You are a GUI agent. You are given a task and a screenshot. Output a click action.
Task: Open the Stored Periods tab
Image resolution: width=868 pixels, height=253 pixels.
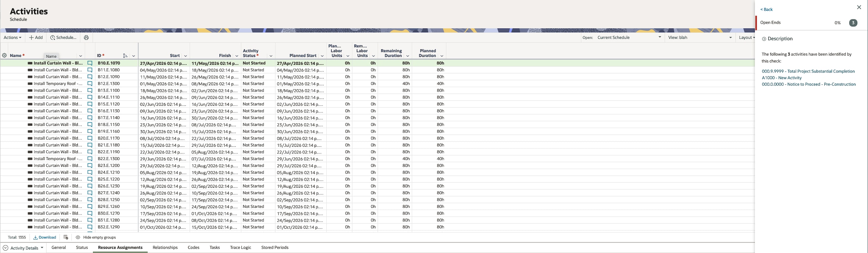[x=275, y=247]
